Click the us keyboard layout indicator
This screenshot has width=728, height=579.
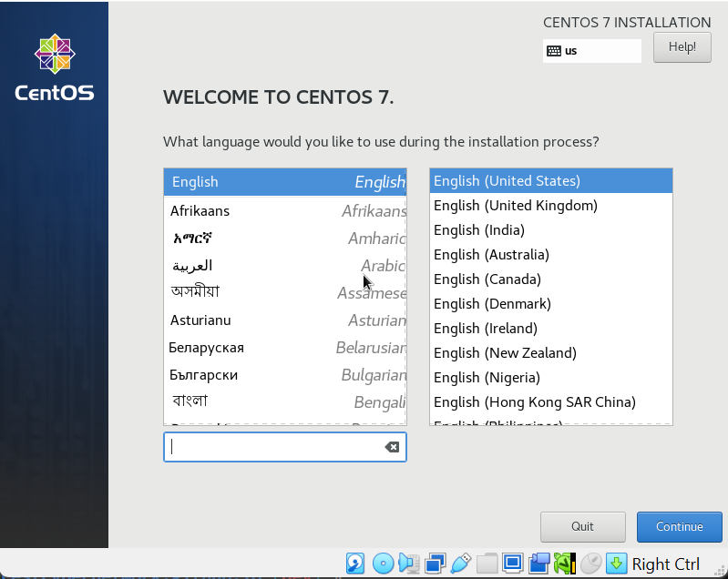(592, 51)
